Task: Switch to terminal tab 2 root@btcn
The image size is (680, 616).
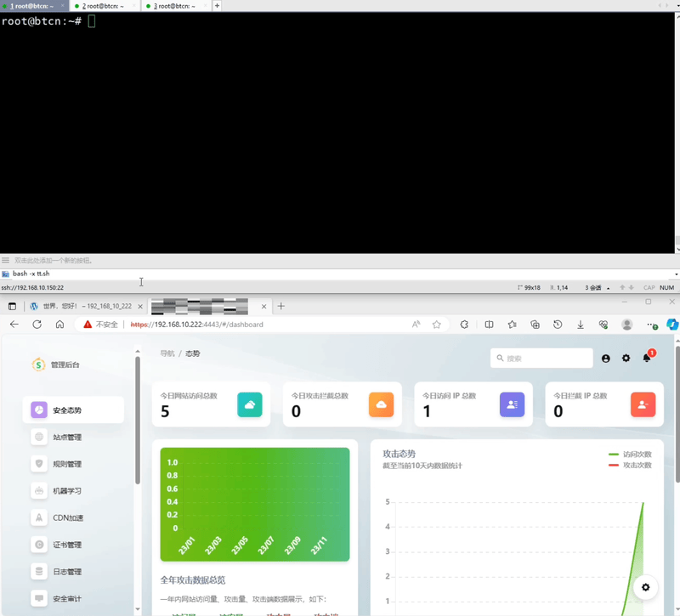Action: (x=103, y=6)
